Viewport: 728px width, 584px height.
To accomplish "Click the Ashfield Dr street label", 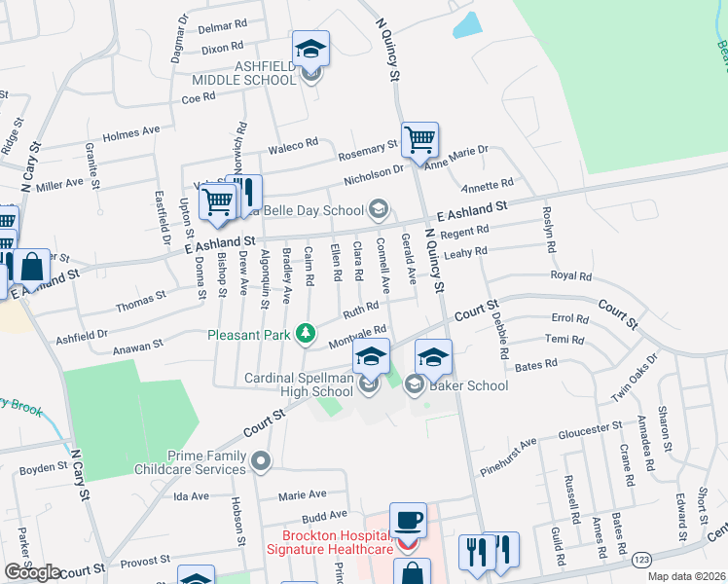I will [82, 337].
